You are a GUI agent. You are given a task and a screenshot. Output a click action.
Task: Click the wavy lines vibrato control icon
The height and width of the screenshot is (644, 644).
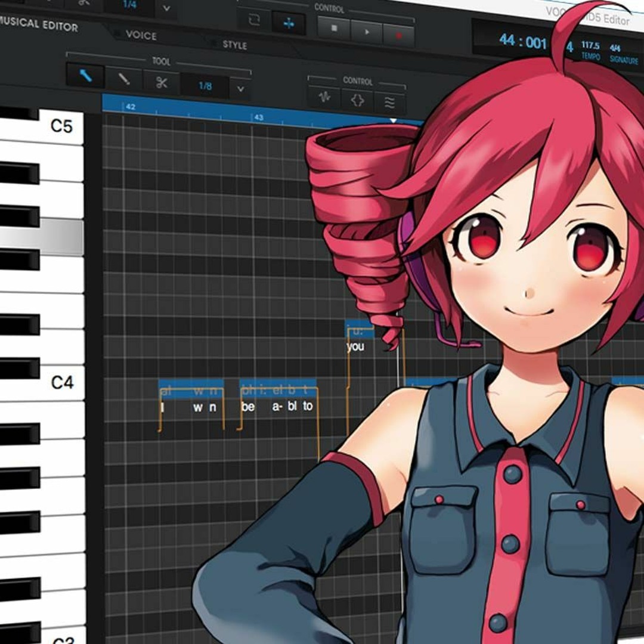tap(390, 103)
